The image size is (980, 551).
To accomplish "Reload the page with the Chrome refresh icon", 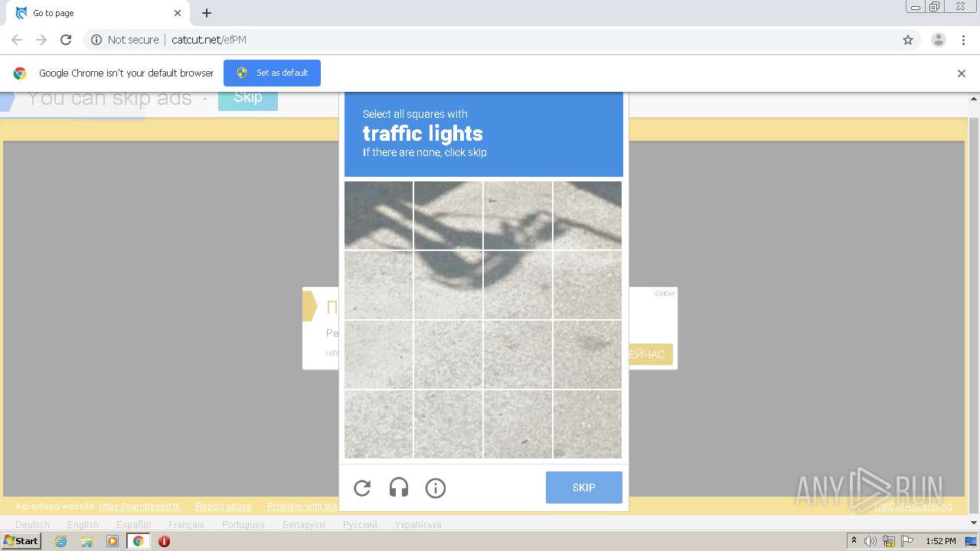I will pos(66,40).
